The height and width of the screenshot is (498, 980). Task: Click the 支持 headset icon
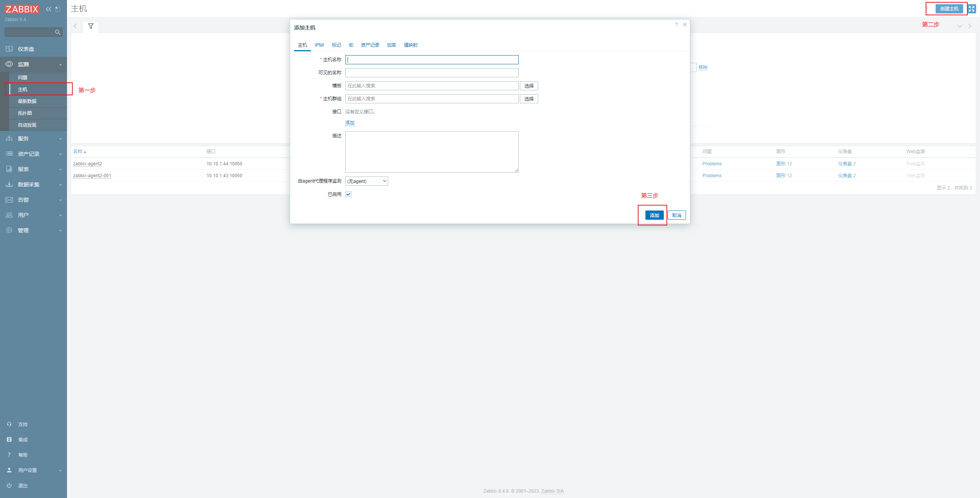pyautogui.click(x=9, y=424)
